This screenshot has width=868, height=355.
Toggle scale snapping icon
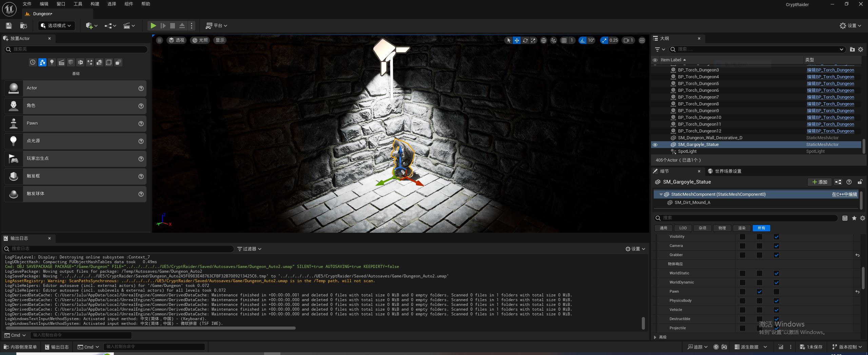604,40
